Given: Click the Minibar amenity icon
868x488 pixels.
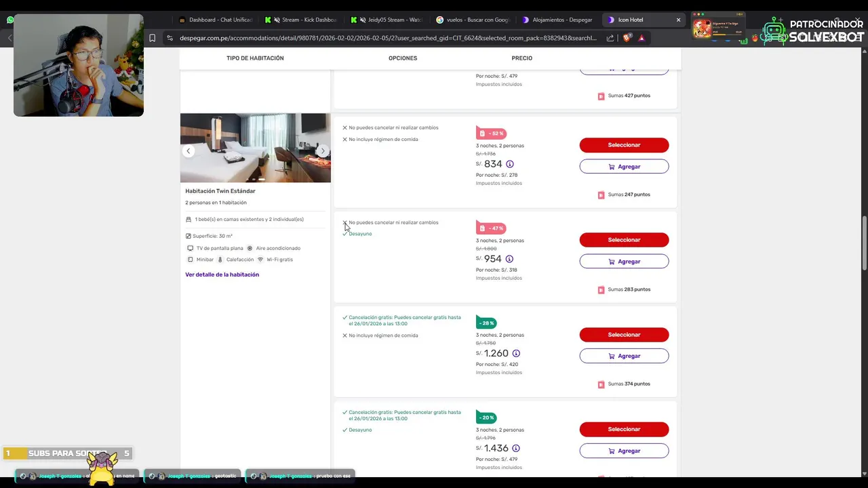Looking at the screenshot, I should click(x=191, y=260).
